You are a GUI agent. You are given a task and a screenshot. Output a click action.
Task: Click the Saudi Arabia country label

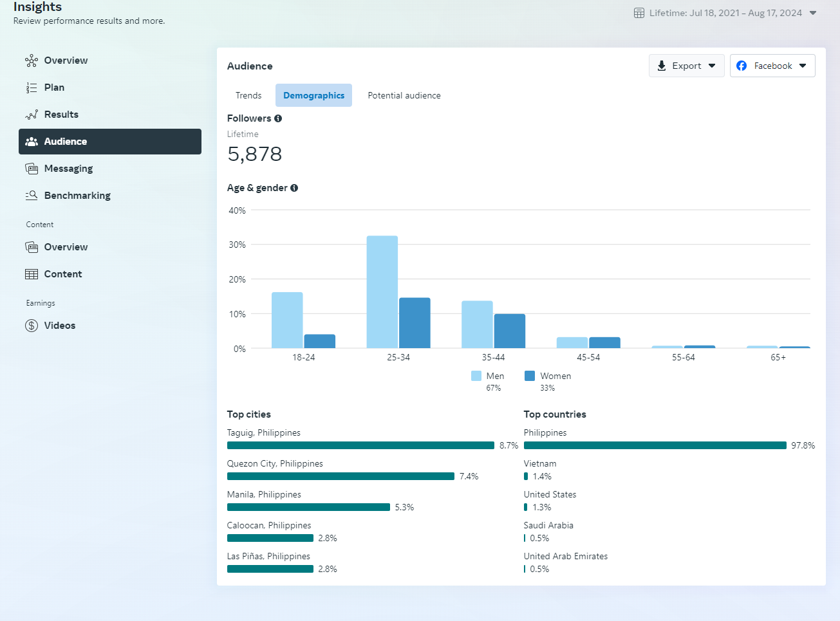pyautogui.click(x=548, y=525)
